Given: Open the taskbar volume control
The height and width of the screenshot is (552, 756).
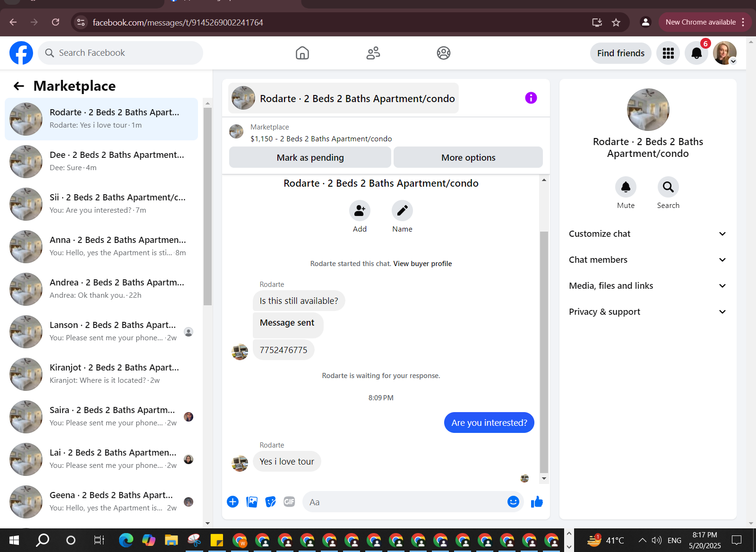Looking at the screenshot, I should (656, 540).
